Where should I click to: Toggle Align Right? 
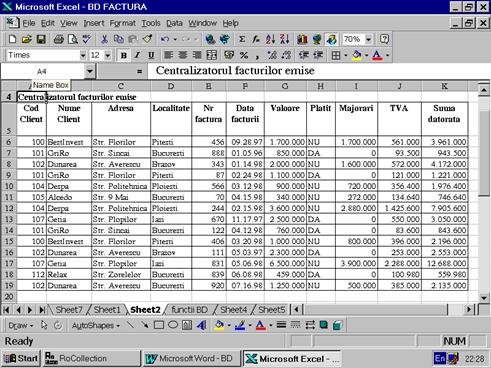point(197,55)
